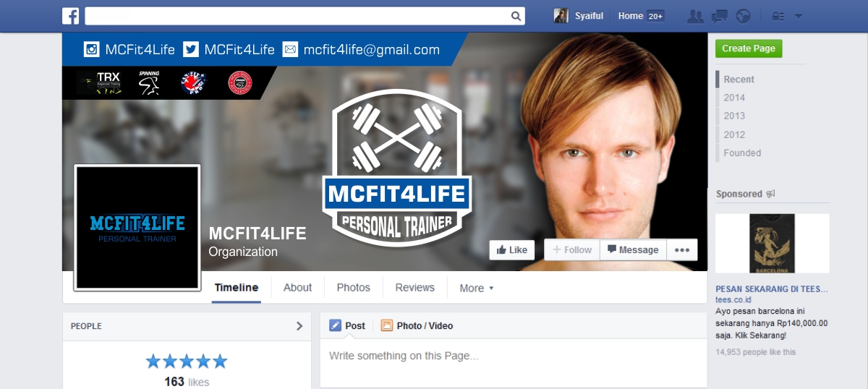Expand the More tab dropdown

point(477,288)
